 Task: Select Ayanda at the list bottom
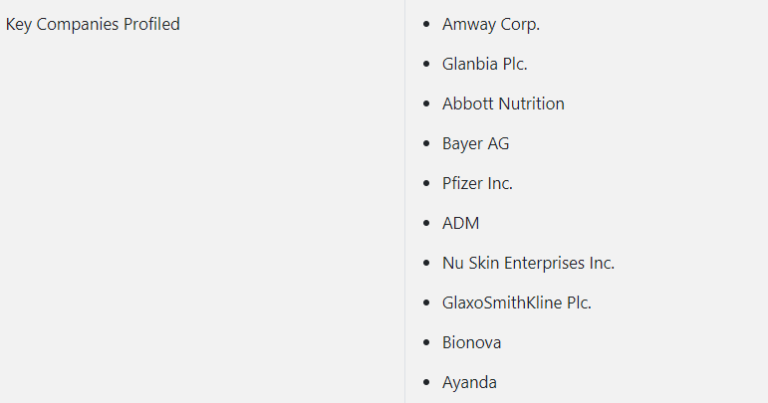(469, 382)
